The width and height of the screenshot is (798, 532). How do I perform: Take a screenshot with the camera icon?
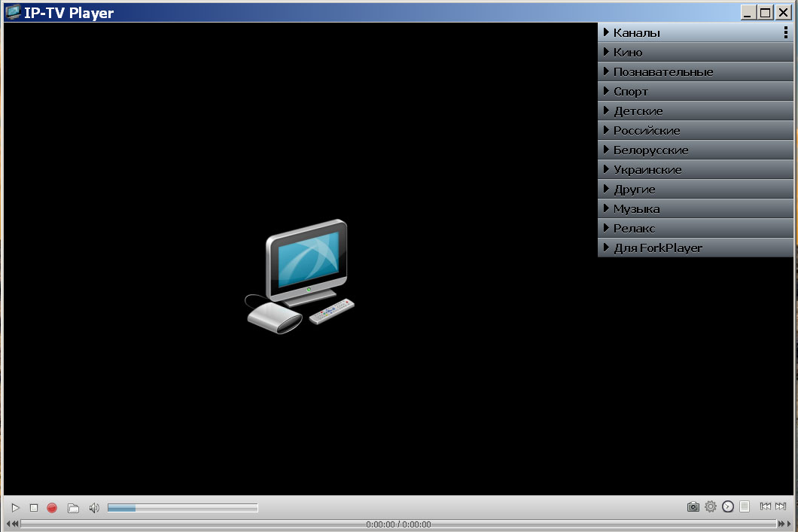coord(693,506)
